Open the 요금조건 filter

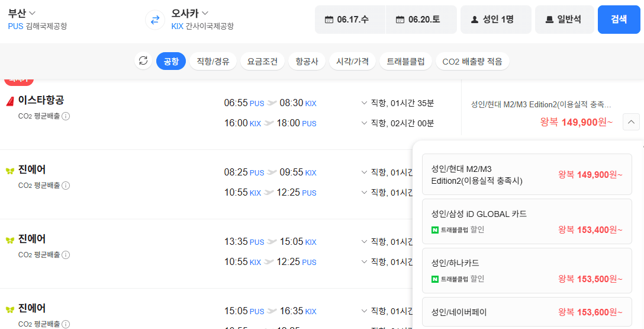click(262, 61)
